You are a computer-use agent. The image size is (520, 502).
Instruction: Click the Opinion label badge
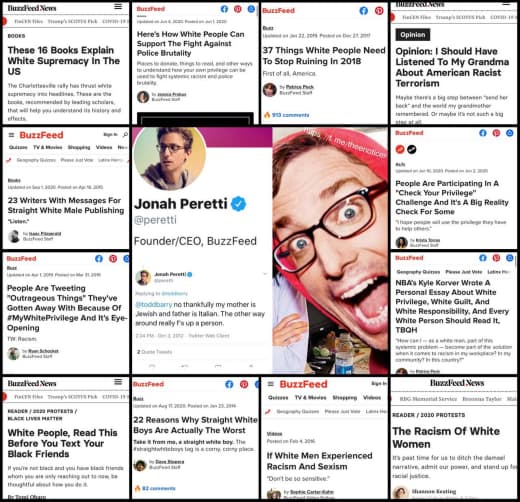(413, 35)
